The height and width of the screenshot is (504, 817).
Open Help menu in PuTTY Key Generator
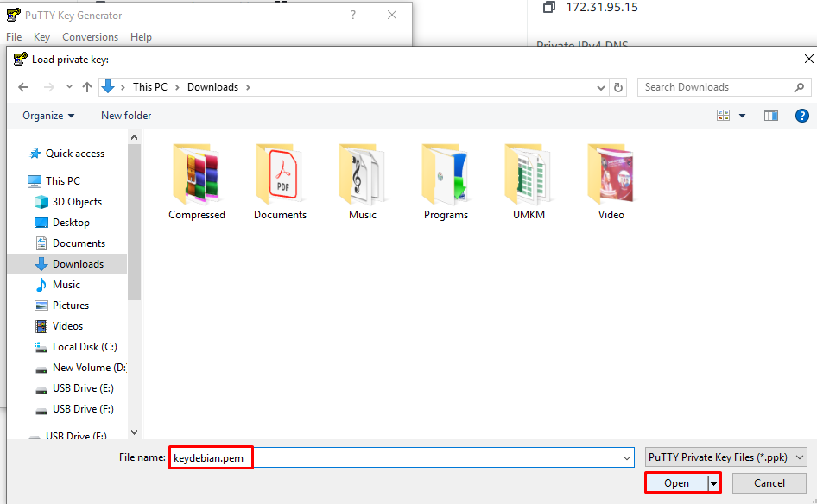tap(141, 37)
